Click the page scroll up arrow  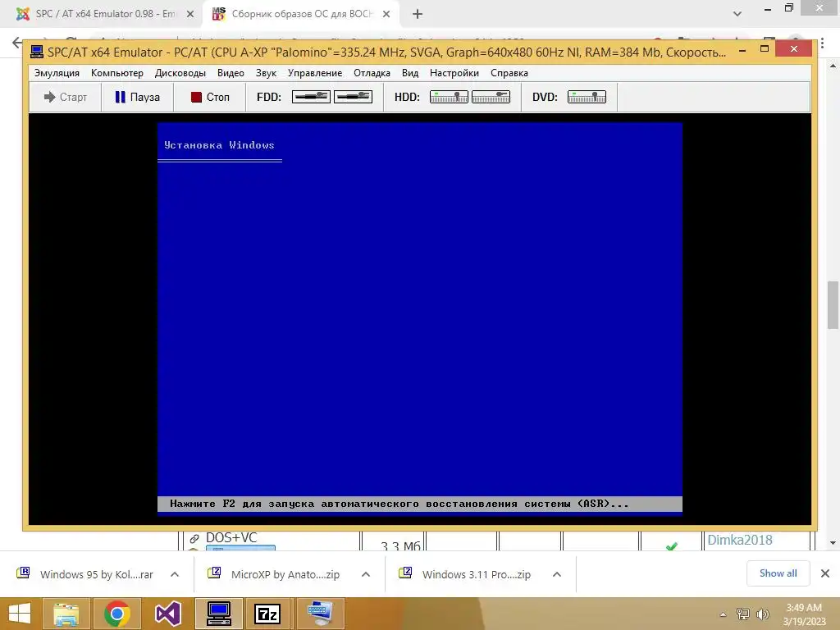pyautogui.click(x=833, y=66)
